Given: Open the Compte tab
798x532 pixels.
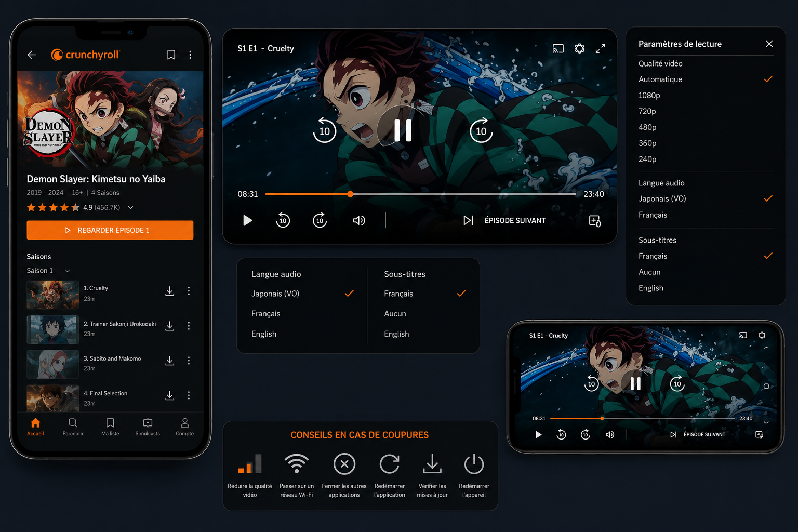Looking at the screenshot, I should [184, 427].
